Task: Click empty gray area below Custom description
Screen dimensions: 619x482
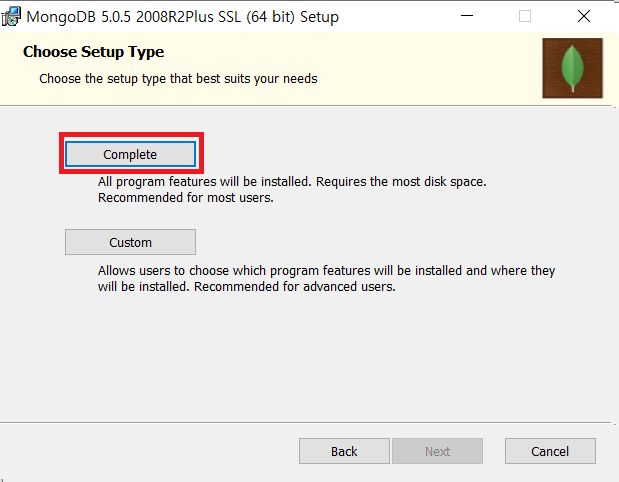Action: click(x=308, y=355)
